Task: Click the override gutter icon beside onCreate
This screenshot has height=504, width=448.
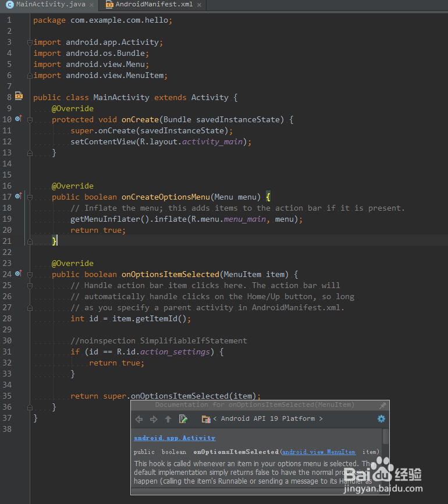Action: [x=19, y=119]
